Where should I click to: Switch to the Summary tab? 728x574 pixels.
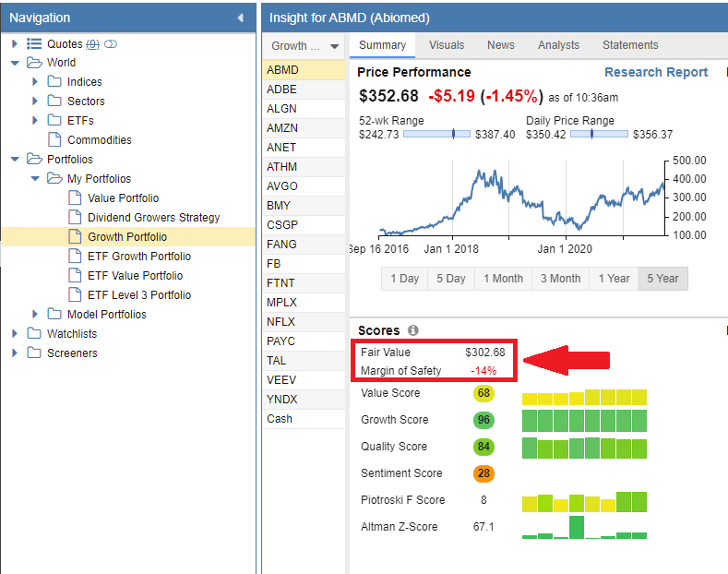point(382,45)
